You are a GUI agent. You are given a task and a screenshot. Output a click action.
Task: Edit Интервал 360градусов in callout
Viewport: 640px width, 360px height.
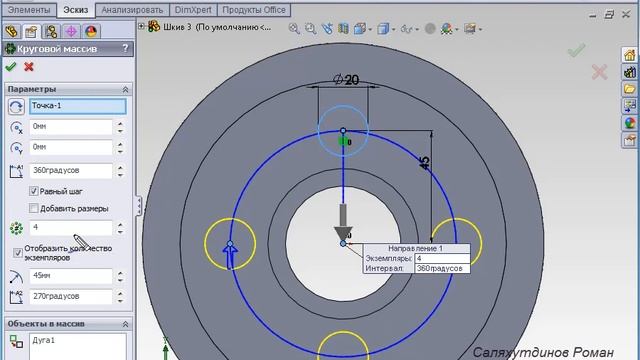coord(442,268)
